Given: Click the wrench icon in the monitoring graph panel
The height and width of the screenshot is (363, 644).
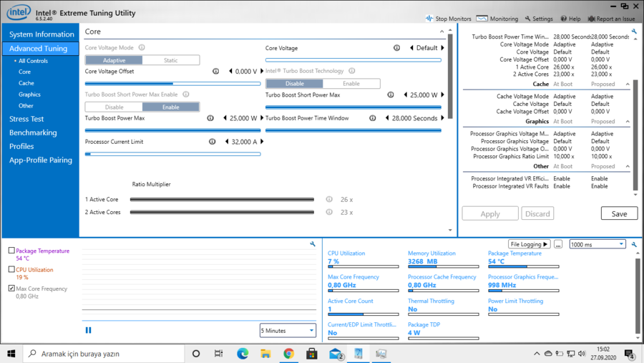Looking at the screenshot, I should pos(313,244).
